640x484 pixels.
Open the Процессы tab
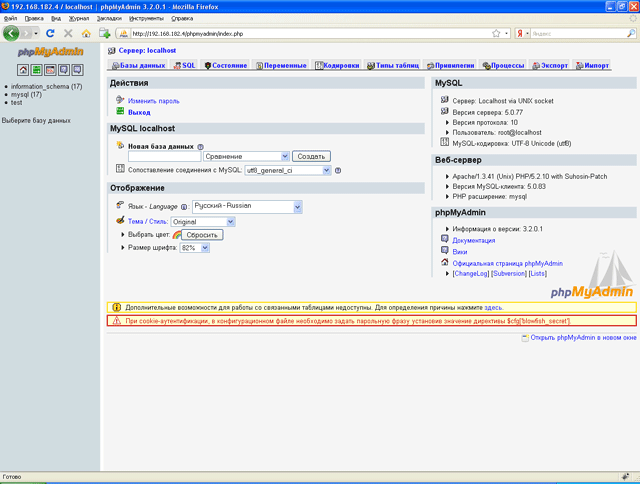click(x=503, y=65)
